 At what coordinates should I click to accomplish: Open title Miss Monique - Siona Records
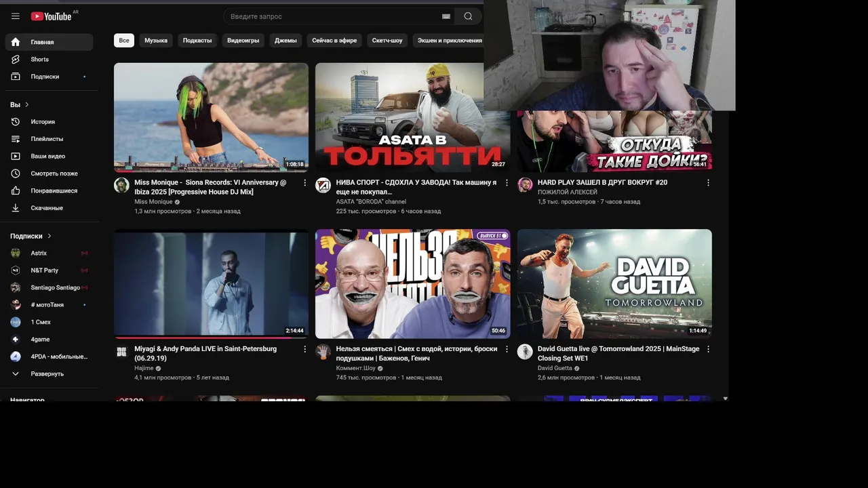coord(210,187)
